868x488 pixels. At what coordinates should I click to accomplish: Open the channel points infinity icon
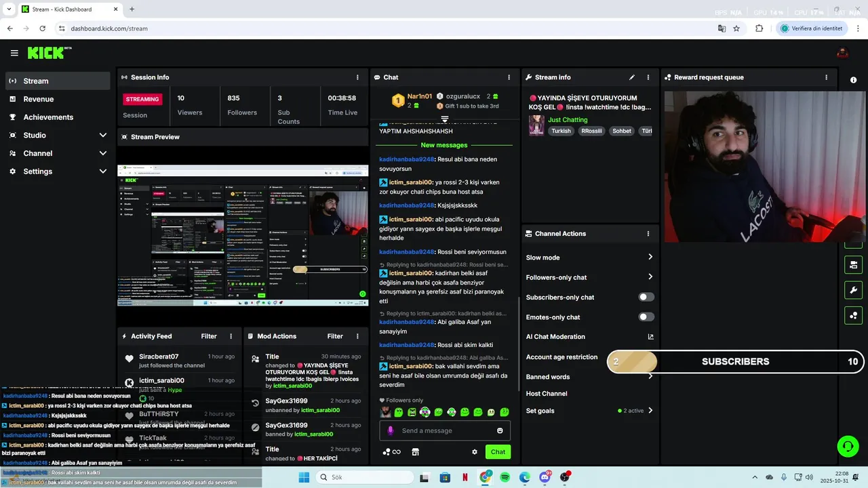coord(391,452)
